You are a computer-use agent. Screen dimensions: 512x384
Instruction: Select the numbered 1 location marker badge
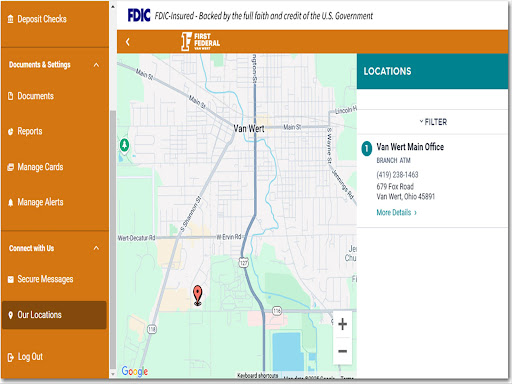[367, 148]
